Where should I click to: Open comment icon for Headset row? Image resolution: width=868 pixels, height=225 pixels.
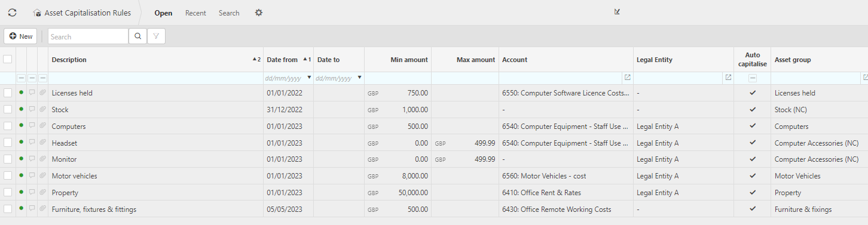[32, 143]
